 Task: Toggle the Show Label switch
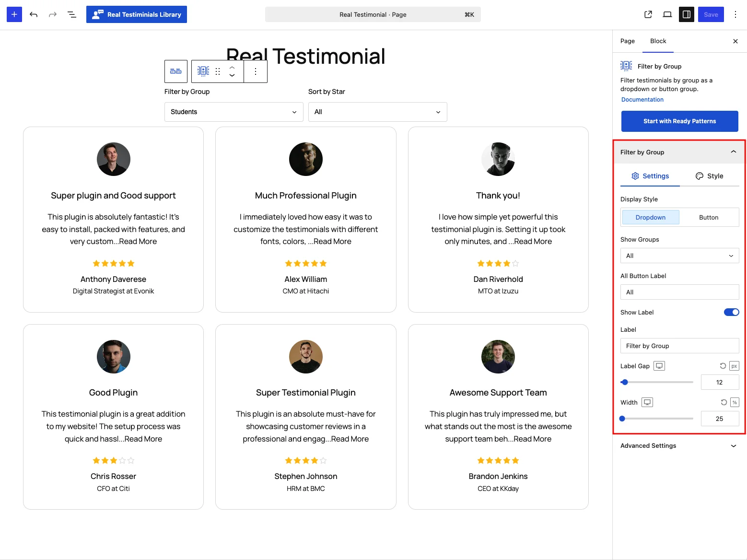coord(732,312)
